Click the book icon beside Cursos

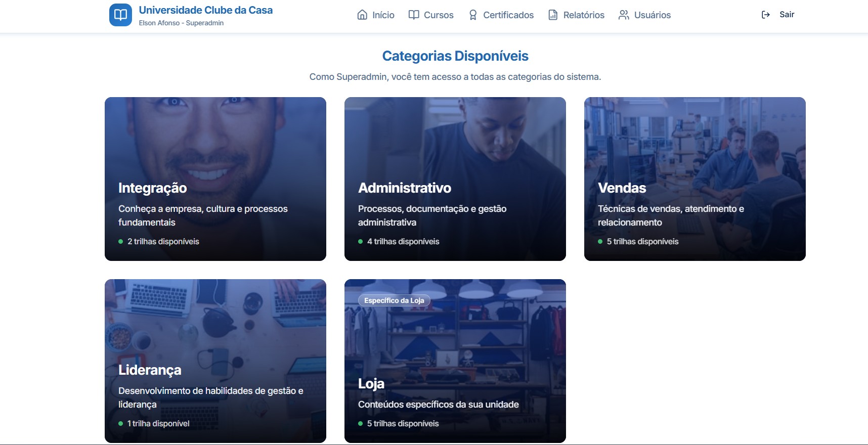(414, 15)
